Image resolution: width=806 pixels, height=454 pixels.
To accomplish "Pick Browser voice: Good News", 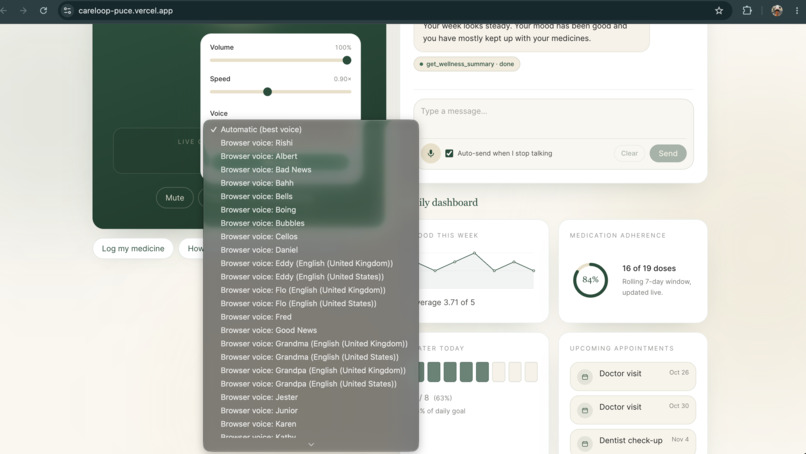I will 310,330.
